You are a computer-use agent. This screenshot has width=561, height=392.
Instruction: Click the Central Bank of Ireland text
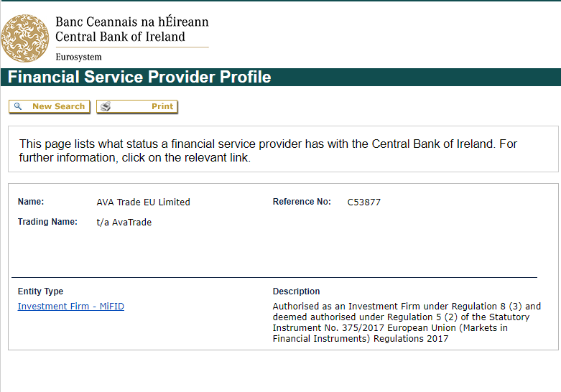click(120, 37)
